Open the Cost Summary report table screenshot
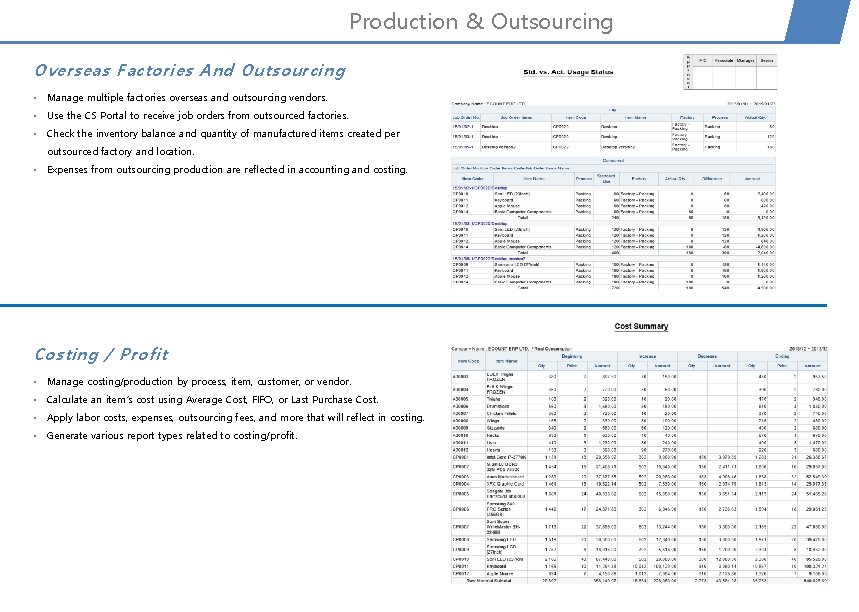Screen dimensions: 859x612 click(x=639, y=464)
